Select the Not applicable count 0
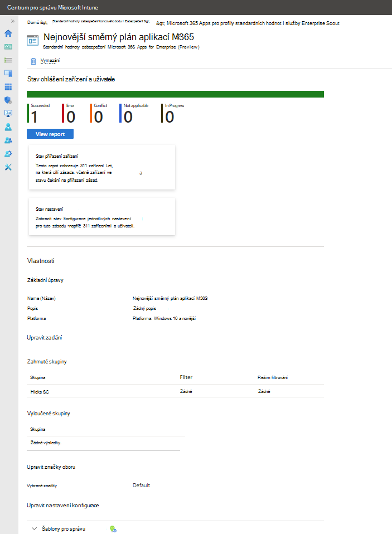The width and height of the screenshot is (392, 534). coord(134,113)
